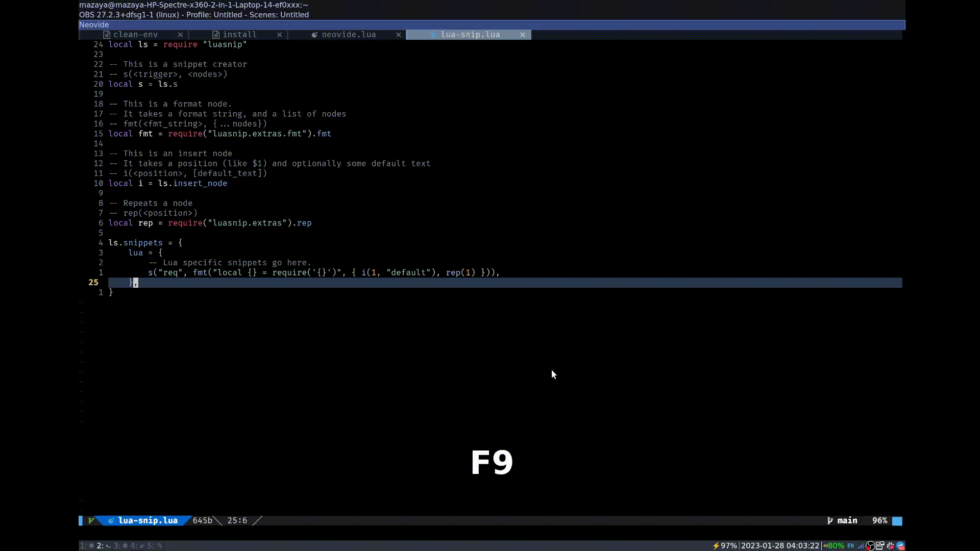Switch to the clean-env tab
The height and width of the screenshot is (551, 980).
(135, 35)
